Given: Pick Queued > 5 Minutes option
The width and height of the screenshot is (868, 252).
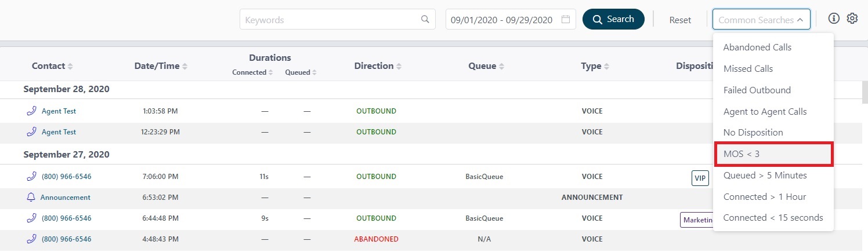Looking at the screenshot, I should click(765, 176).
